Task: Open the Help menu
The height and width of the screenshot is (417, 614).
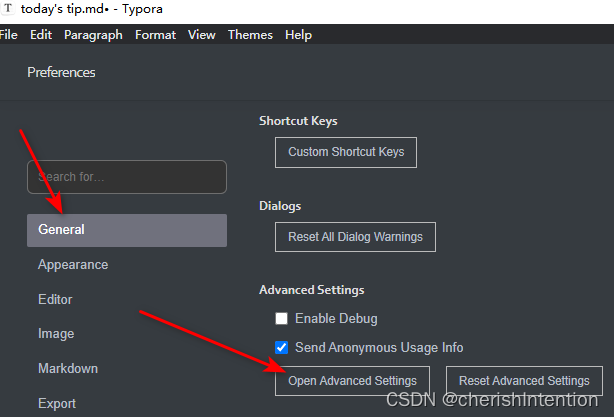Action: [x=298, y=35]
